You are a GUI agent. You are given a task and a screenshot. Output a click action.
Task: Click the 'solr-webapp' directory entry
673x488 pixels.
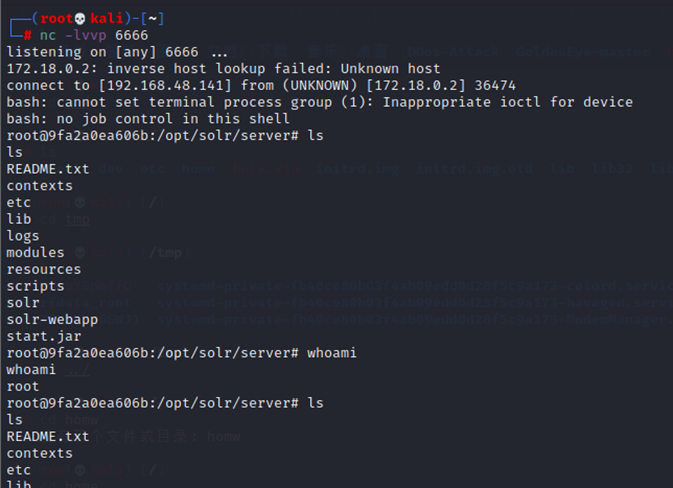52,318
